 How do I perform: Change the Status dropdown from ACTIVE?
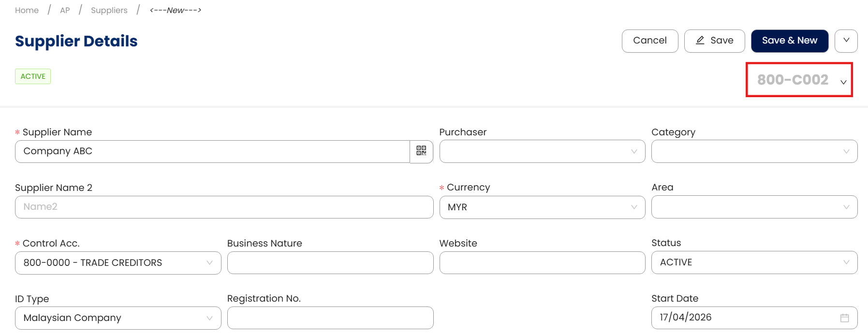(754, 262)
